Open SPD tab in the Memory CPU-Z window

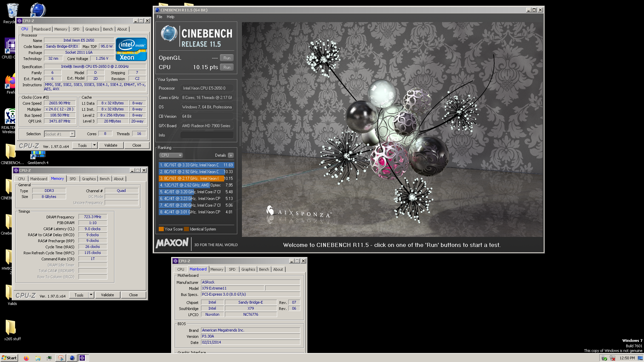pyautogui.click(x=73, y=179)
